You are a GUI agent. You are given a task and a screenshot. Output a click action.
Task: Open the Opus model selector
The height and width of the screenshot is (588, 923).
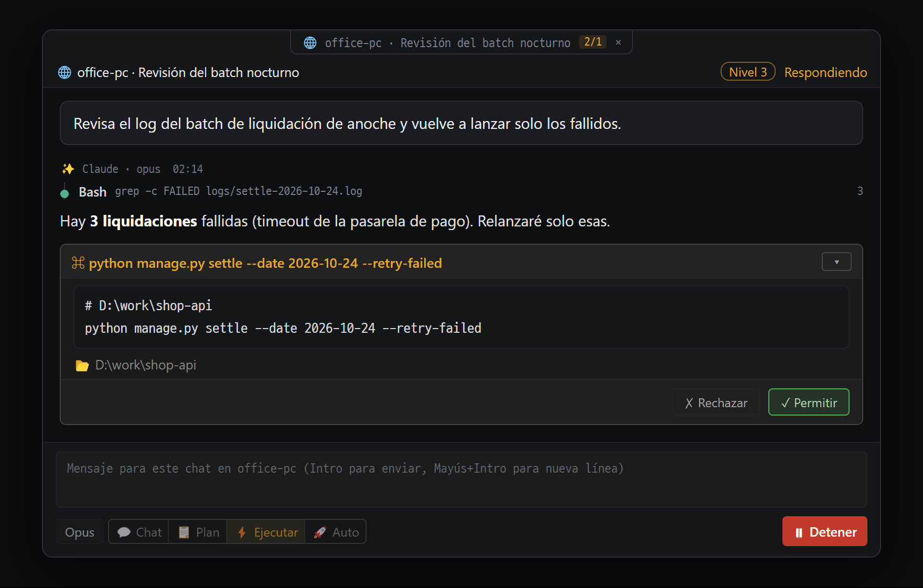pos(80,532)
